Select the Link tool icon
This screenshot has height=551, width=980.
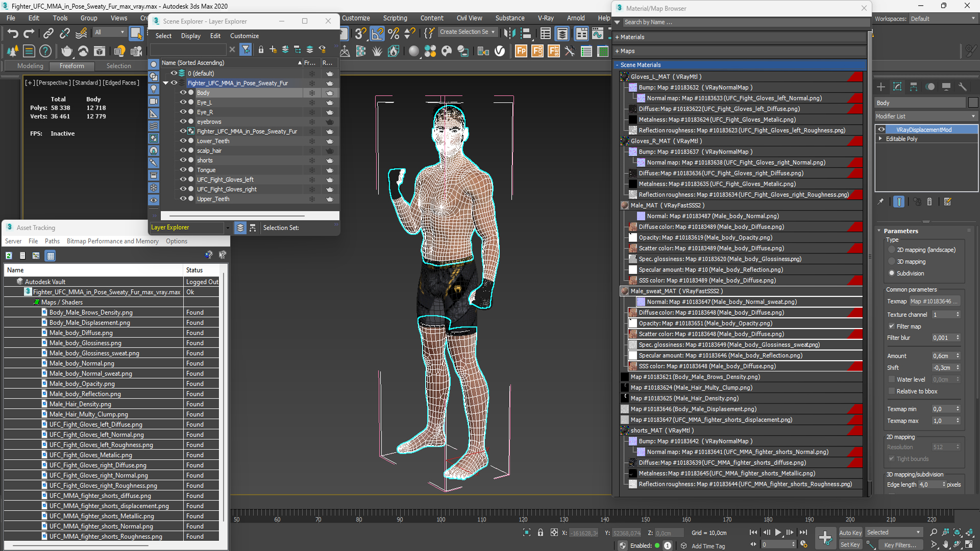click(48, 34)
